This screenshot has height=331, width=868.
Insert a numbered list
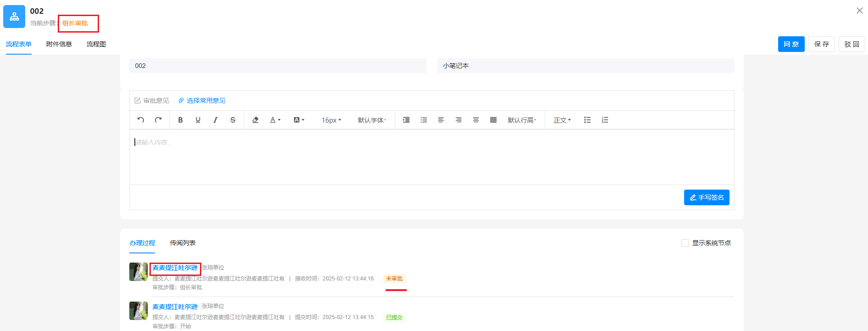[605, 120]
